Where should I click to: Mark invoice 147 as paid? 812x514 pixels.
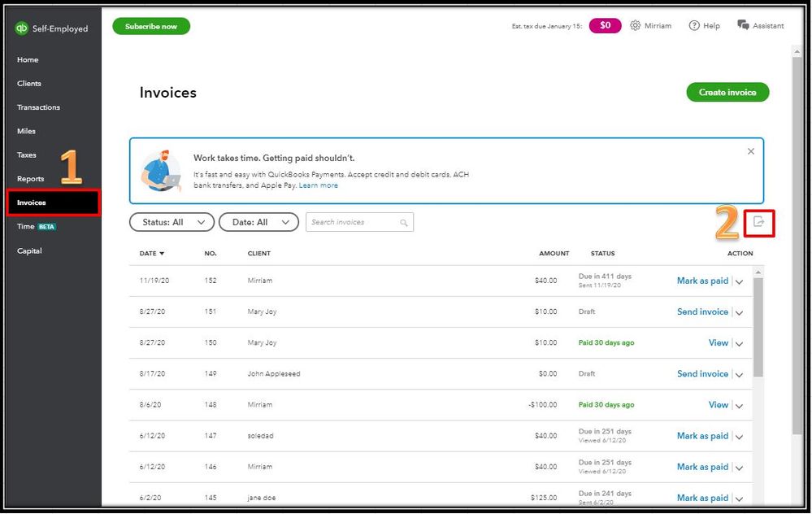pos(702,436)
